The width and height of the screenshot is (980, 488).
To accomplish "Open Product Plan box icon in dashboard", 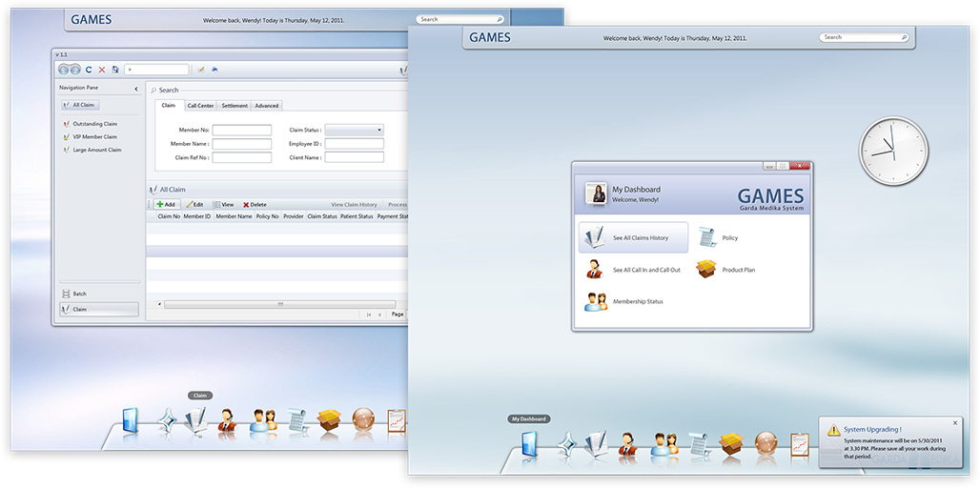I will (x=706, y=270).
